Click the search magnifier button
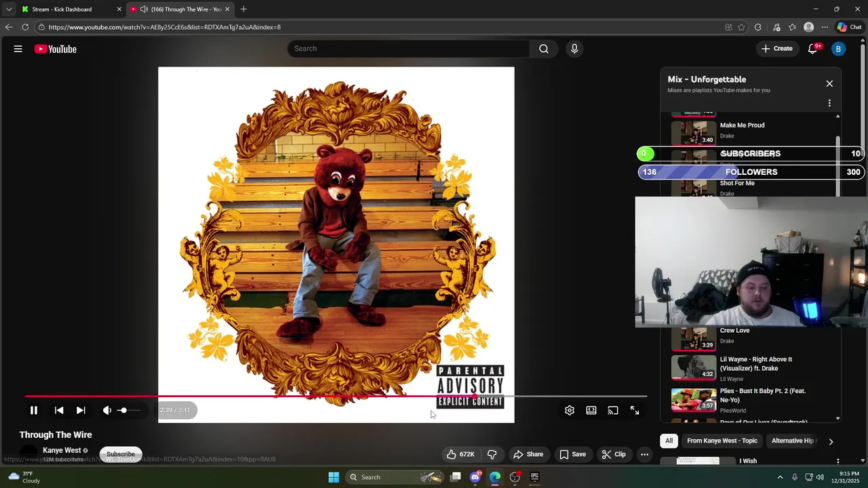868x488 pixels. point(544,49)
